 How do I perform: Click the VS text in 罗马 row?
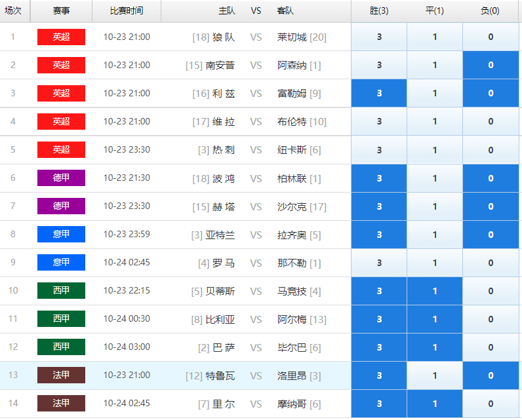click(x=256, y=263)
